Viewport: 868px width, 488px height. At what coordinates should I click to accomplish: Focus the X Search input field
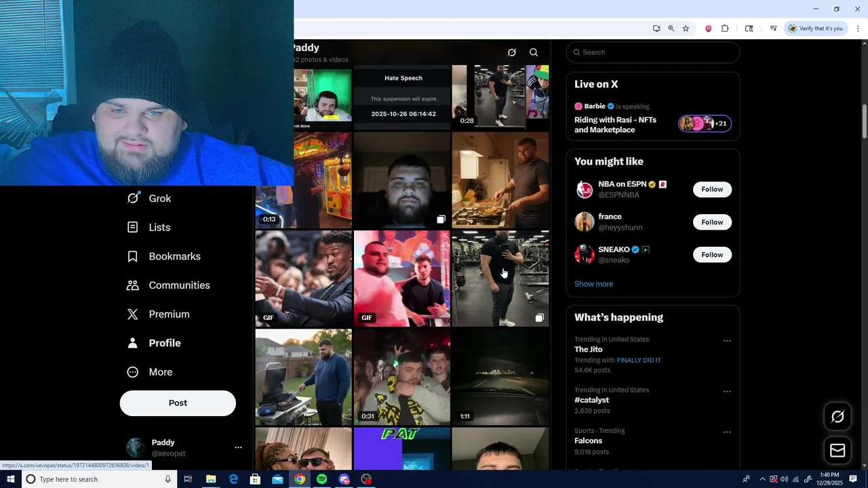point(653,52)
